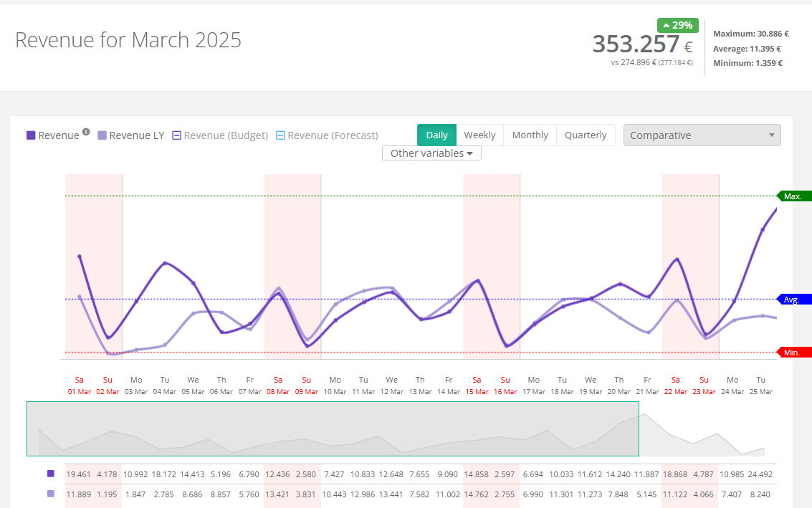Image resolution: width=812 pixels, height=508 pixels.
Task: Click the 22 Mar axis label
Action: (675, 391)
